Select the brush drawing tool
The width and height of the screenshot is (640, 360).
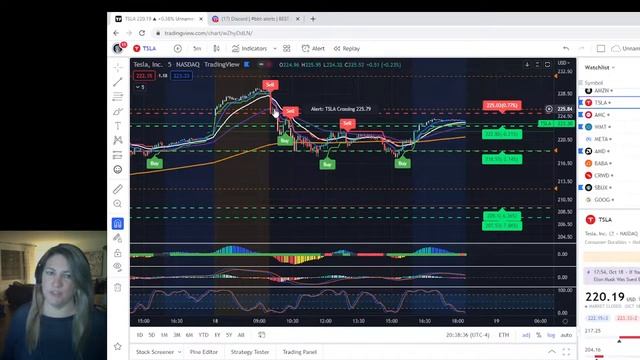click(118, 111)
